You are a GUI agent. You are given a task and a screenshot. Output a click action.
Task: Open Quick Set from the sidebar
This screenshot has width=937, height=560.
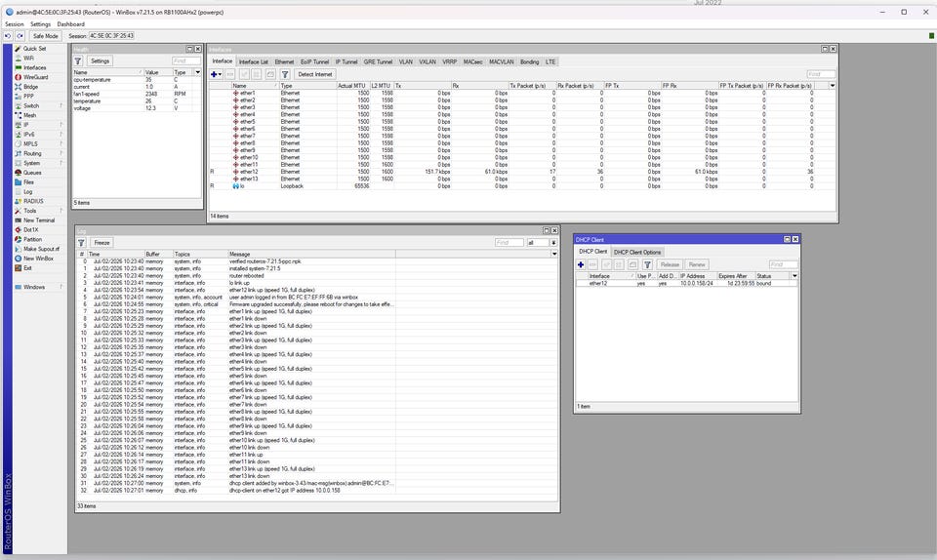(x=34, y=49)
